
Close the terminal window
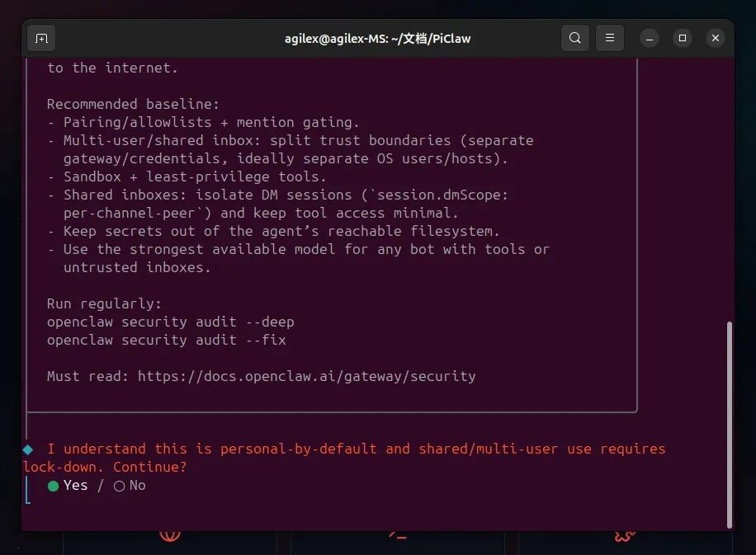pos(716,38)
